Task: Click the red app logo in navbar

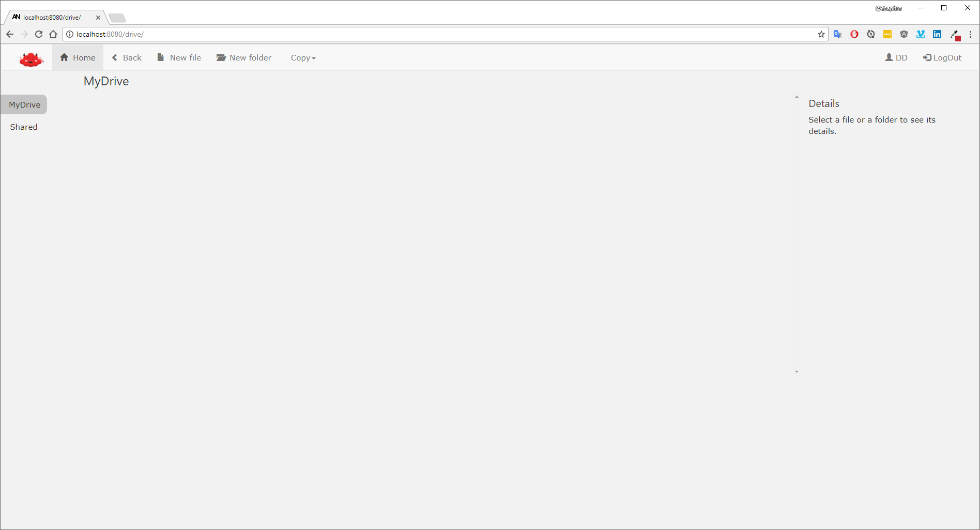Action: click(31, 59)
